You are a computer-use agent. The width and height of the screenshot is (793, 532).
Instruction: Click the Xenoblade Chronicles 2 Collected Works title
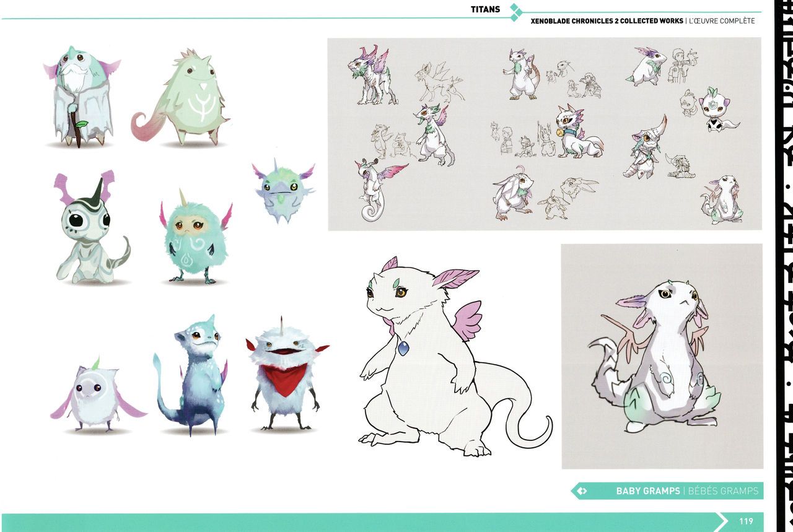tap(607, 21)
